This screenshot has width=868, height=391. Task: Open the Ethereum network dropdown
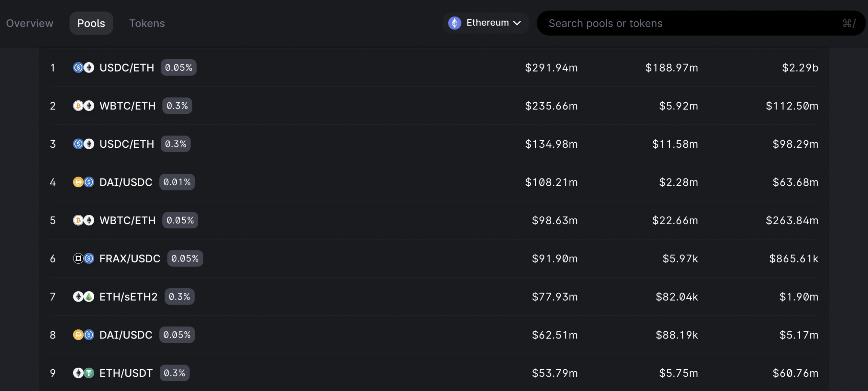click(485, 23)
